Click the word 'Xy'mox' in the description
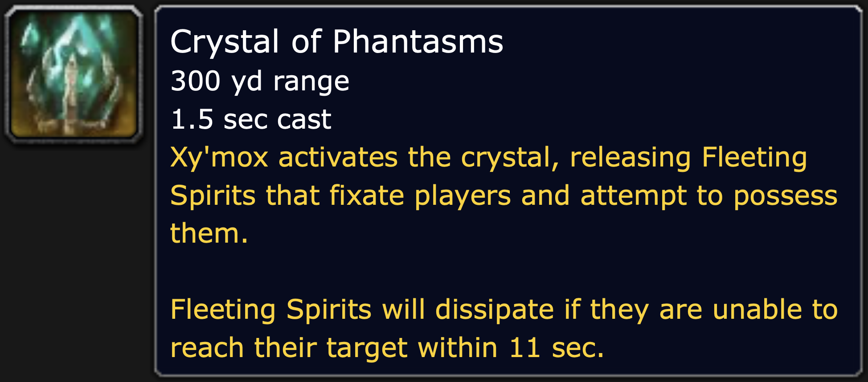 pos(219,158)
